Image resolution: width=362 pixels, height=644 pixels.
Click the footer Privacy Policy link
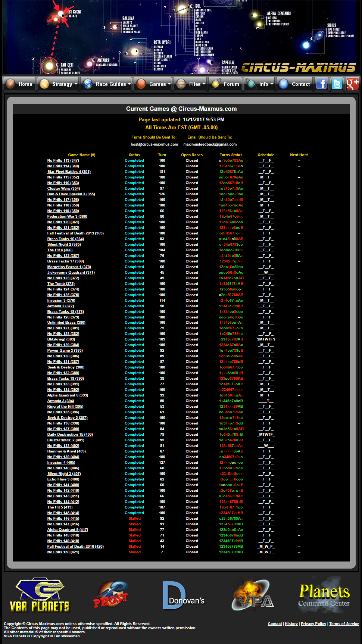click(313, 624)
